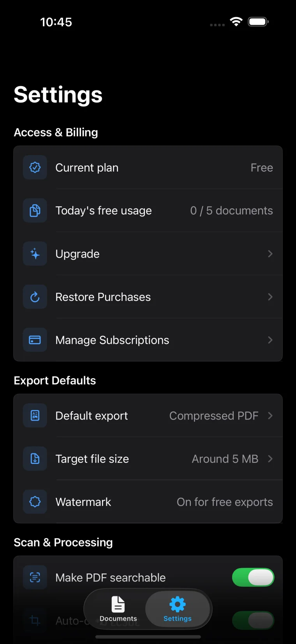Tap the Today's free usage documents icon
This screenshot has width=296, height=644.
[35, 211]
